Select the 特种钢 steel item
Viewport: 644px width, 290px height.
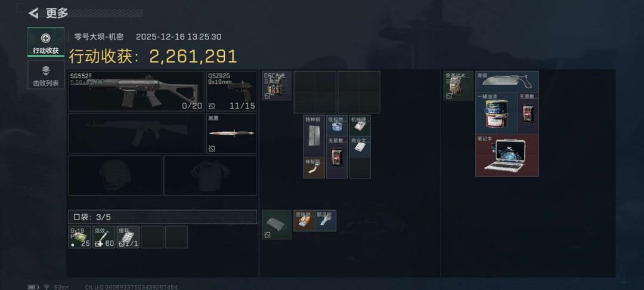314,136
